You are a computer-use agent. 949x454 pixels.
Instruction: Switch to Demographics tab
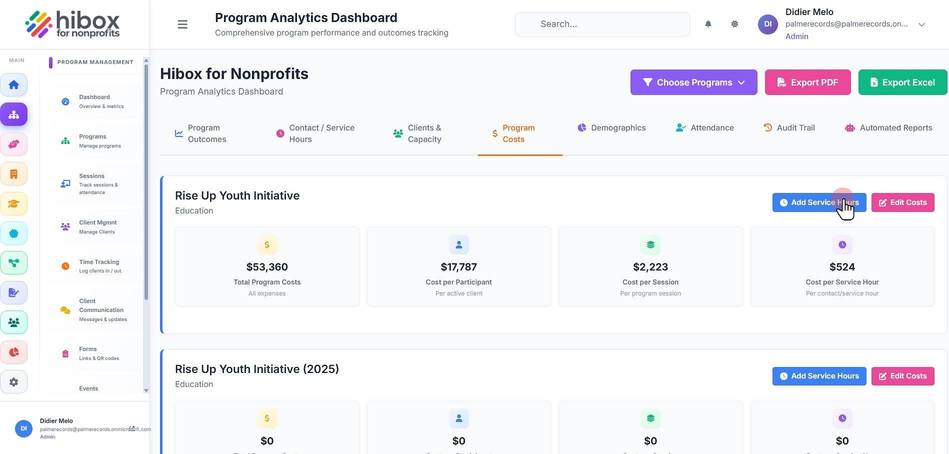[x=612, y=128]
